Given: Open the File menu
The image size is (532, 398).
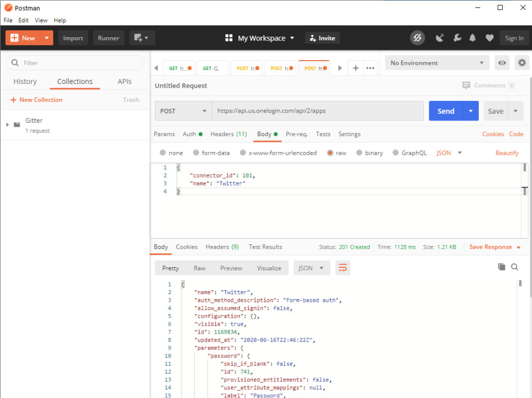Looking at the screenshot, I should (x=8, y=20).
